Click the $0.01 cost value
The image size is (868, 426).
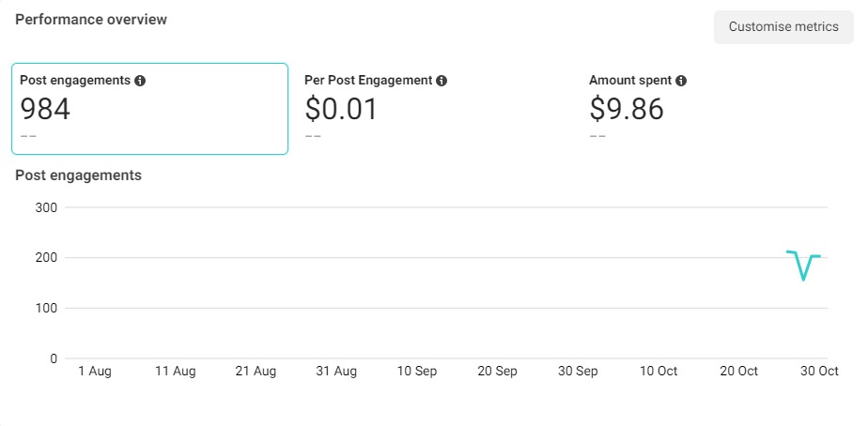[x=341, y=109]
